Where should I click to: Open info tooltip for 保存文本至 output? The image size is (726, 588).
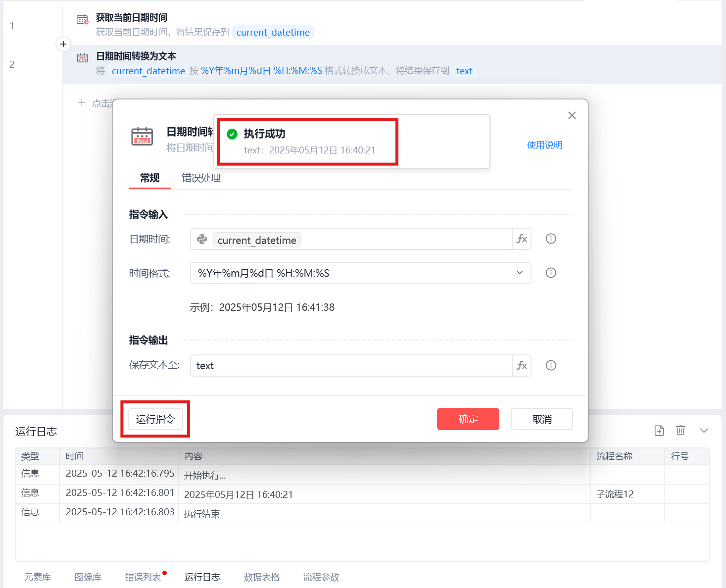(x=551, y=365)
